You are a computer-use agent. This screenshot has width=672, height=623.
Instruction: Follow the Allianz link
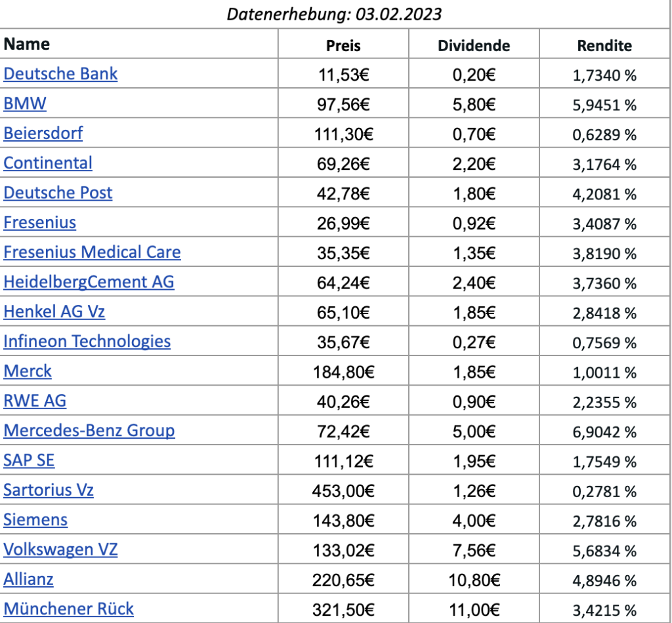point(28,579)
